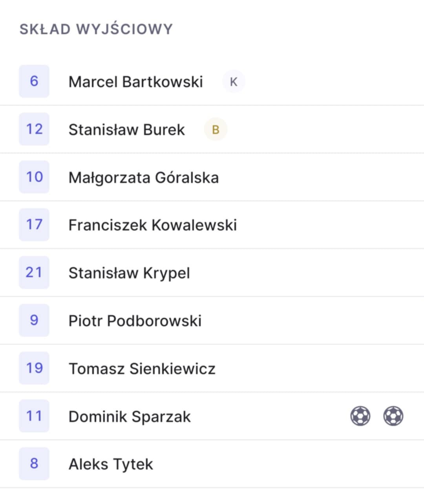Viewport: 424px width, 504px height.
Task: Open player Franciszek Kowalewski
Action: [153, 225]
